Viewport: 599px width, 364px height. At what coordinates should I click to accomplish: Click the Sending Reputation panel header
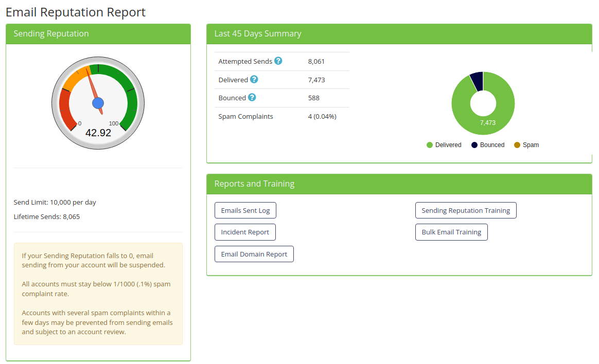click(98, 34)
